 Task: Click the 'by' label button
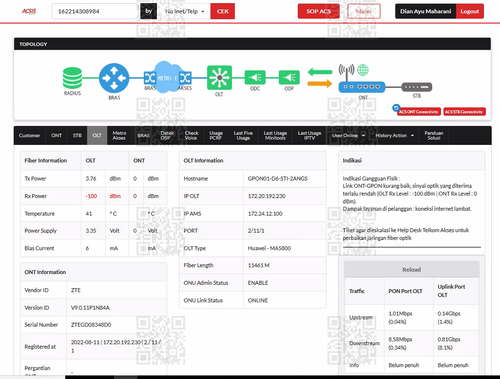[148, 11]
